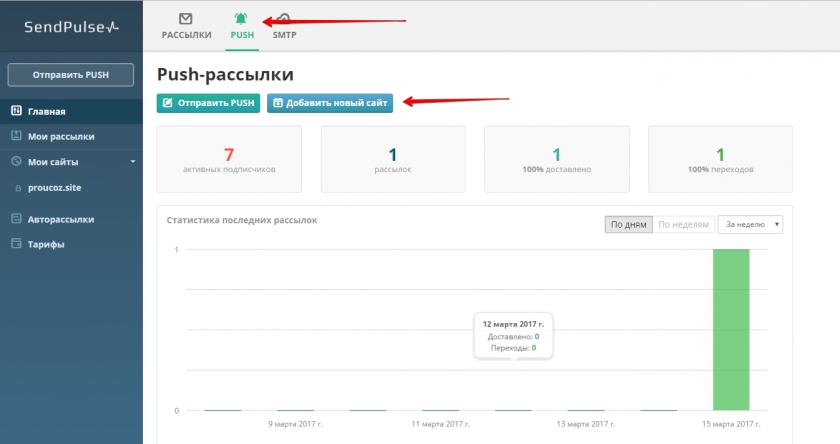Click the Тарифы card icon
This screenshot has width=840, height=444.
point(17,243)
